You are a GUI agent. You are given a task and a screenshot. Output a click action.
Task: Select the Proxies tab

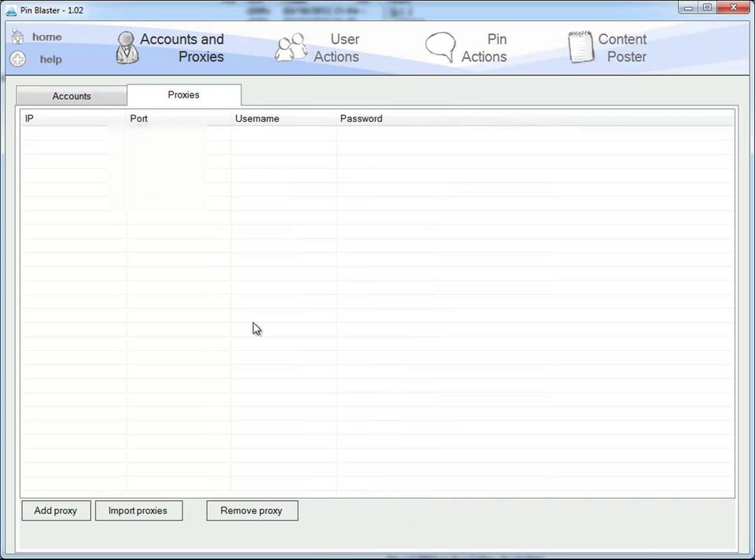tap(184, 95)
